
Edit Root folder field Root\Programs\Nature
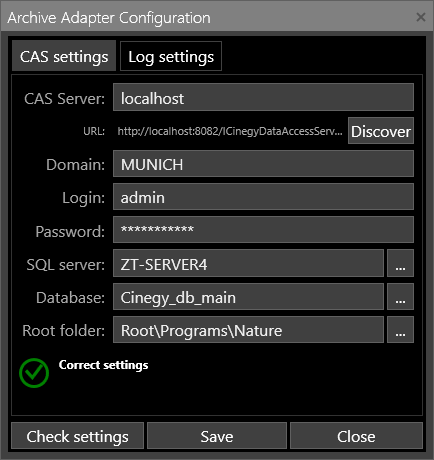point(248,330)
